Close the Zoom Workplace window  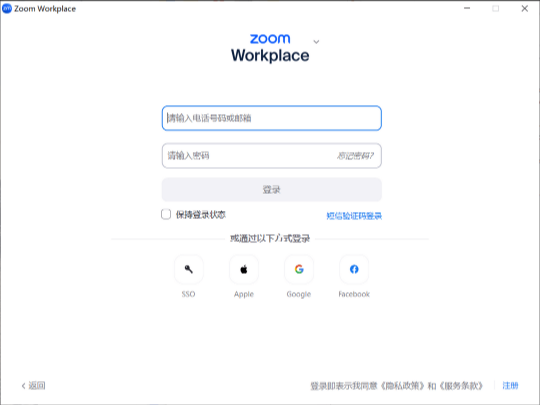[525, 8]
